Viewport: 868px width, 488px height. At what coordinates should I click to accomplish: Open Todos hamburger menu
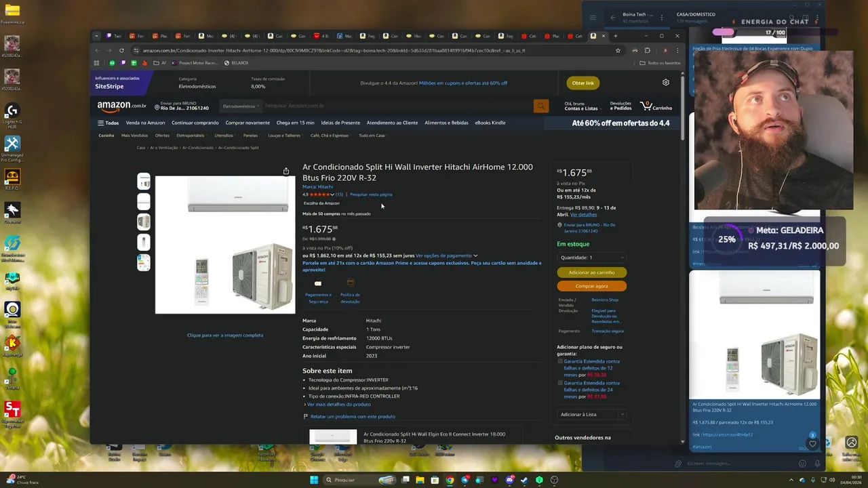[108, 123]
